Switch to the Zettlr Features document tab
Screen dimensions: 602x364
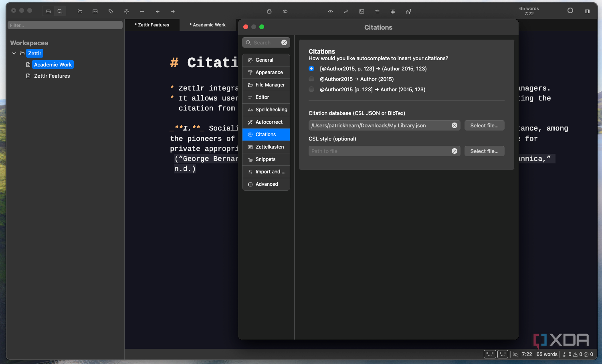click(x=152, y=25)
